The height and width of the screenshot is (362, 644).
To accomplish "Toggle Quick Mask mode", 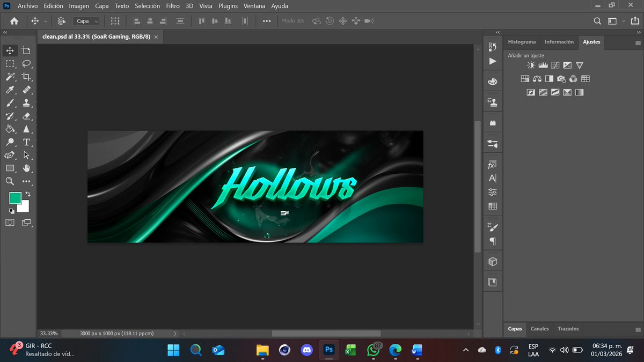I will 10,222.
